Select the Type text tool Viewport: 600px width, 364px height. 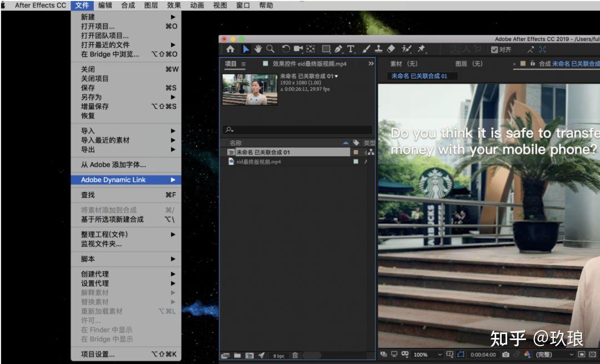pos(351,49)
